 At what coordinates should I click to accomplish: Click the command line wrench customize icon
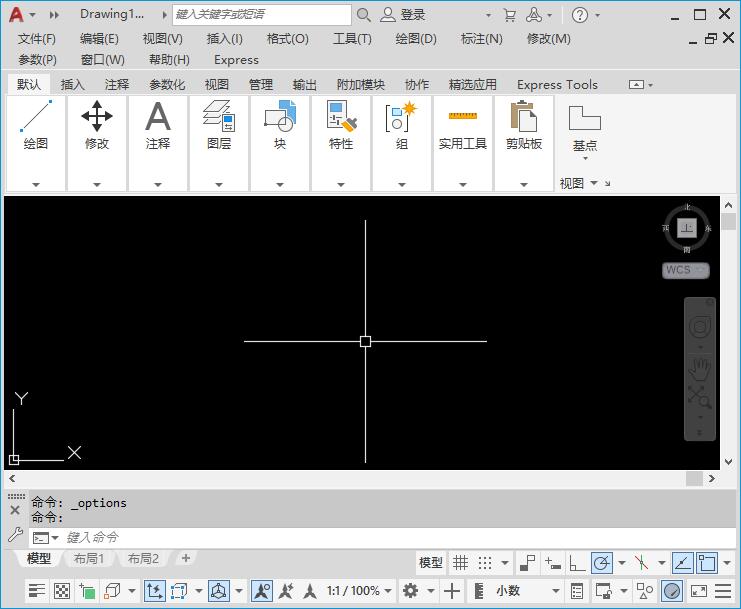(16, 534)
